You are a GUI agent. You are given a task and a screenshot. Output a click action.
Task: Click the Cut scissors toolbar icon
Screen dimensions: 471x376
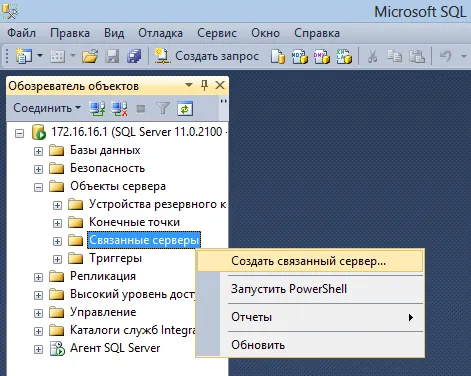point(372,56)
